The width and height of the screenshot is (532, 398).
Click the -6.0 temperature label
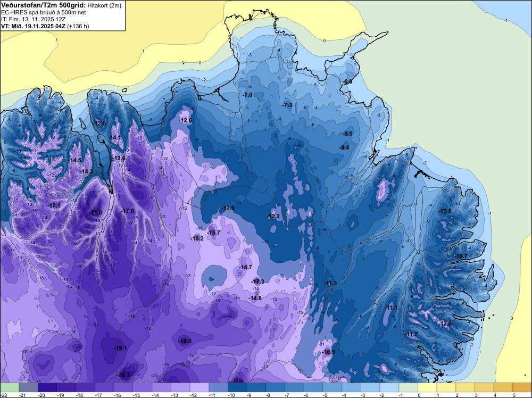click(347, 82)
